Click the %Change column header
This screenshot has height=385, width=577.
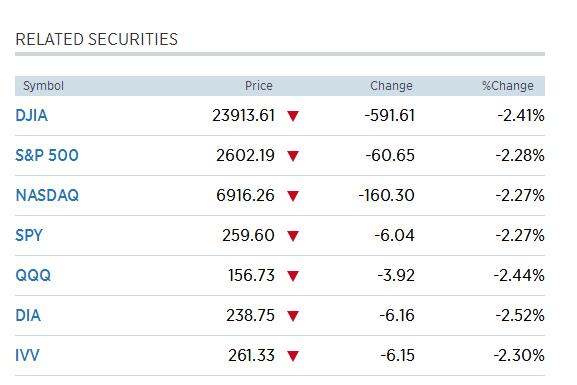[508, 86]
